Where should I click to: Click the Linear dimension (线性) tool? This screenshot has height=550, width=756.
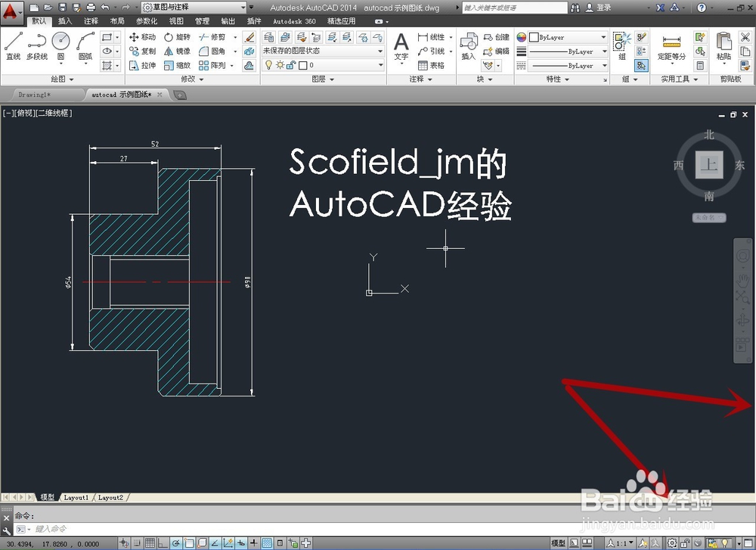[432, 36]
